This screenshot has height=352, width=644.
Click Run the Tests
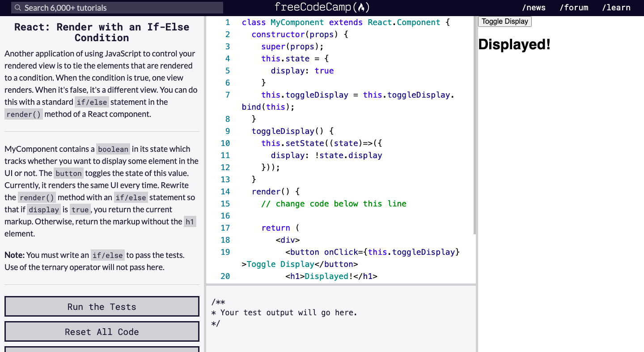102,306
